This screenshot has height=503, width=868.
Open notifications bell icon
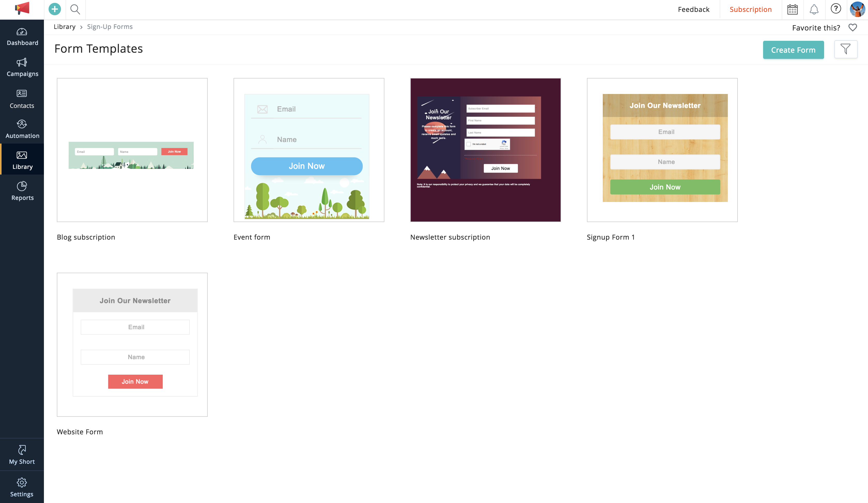[x=814, y=9]
